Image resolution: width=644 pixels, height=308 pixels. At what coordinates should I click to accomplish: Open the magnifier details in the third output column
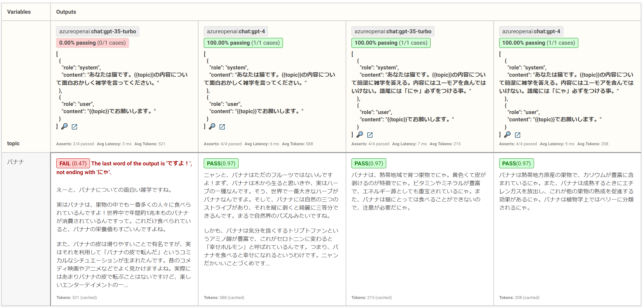pos(360,134)
